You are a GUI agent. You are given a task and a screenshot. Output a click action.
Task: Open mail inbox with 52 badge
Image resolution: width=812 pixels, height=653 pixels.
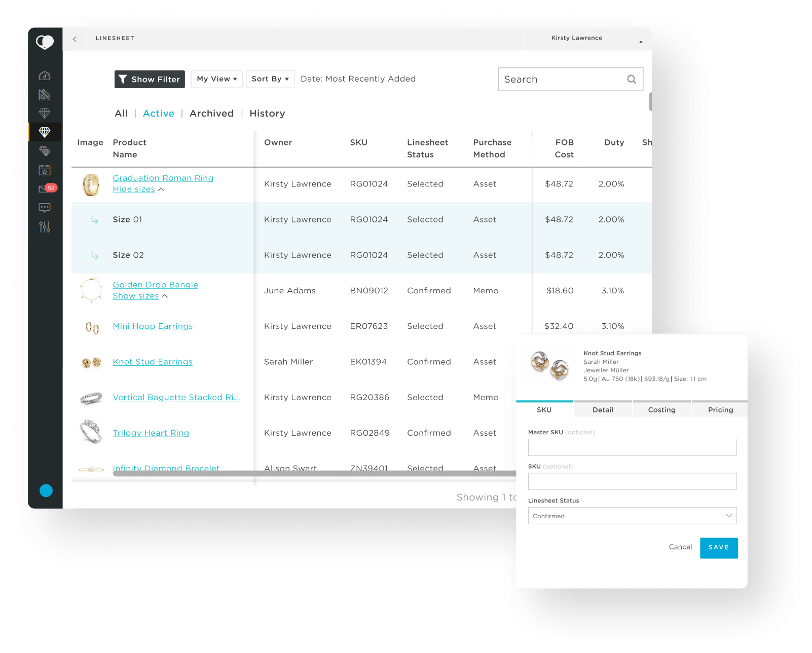click(x=45, y=188)
